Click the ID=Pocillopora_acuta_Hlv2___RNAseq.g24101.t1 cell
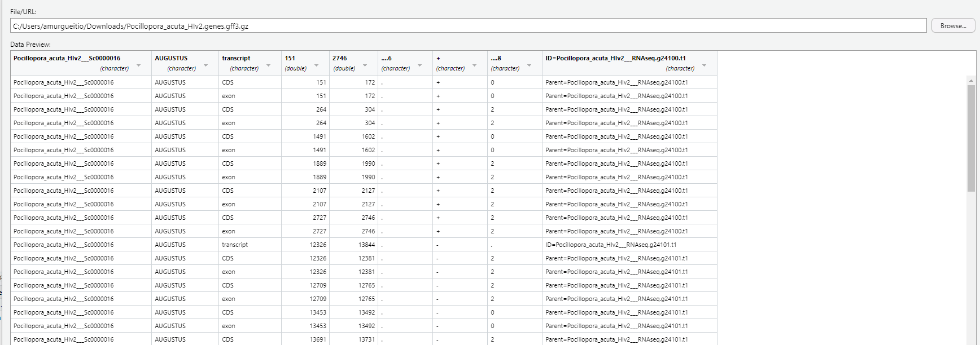Viewport: 980px width, 345px height. 629,245
